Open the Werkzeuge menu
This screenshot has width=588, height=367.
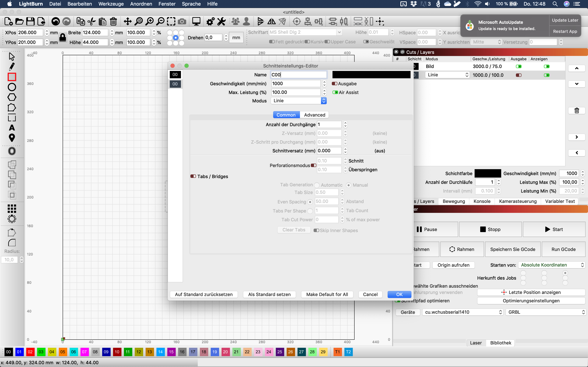111,4
